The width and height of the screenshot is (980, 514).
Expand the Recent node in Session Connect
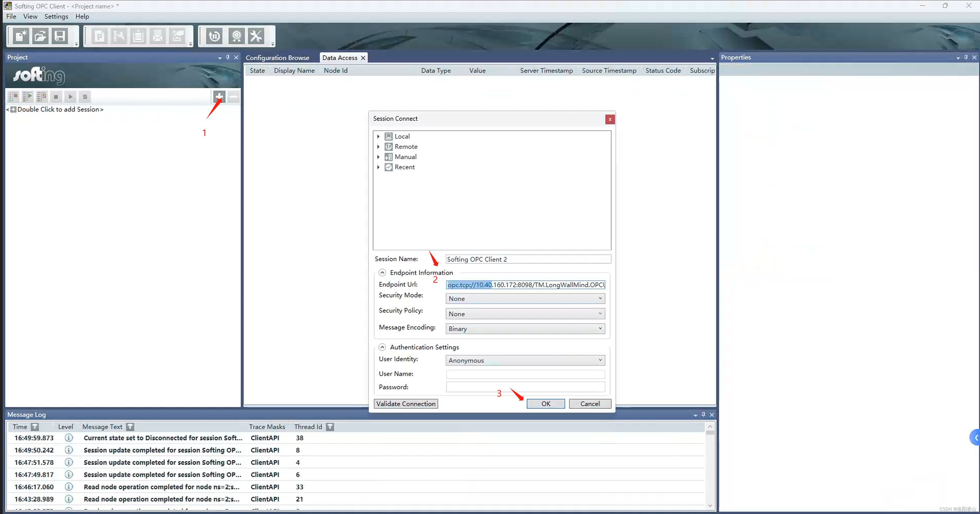point(378,167)
